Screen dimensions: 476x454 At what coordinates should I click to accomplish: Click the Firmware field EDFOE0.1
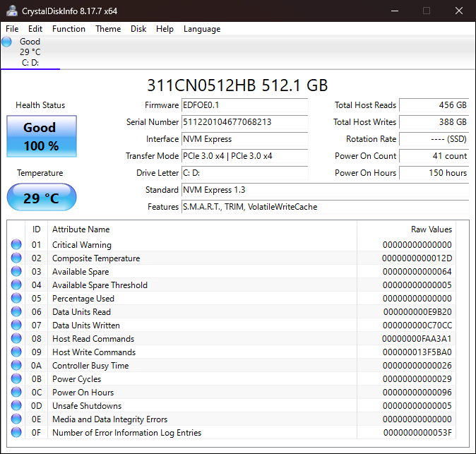coord(244,105)
